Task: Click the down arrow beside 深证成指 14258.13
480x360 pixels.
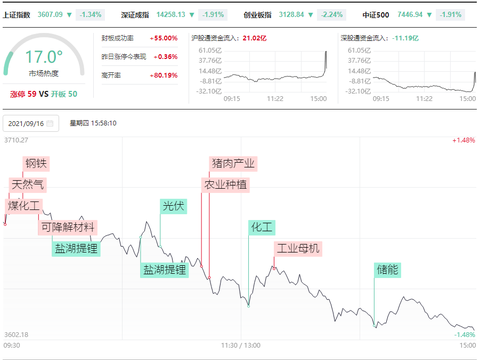Action: point(192,15)
